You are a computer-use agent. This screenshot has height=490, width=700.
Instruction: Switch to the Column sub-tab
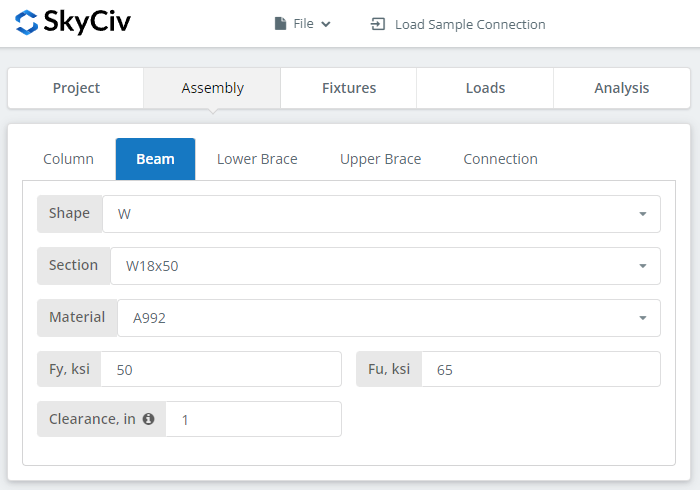tap(68, 159)
